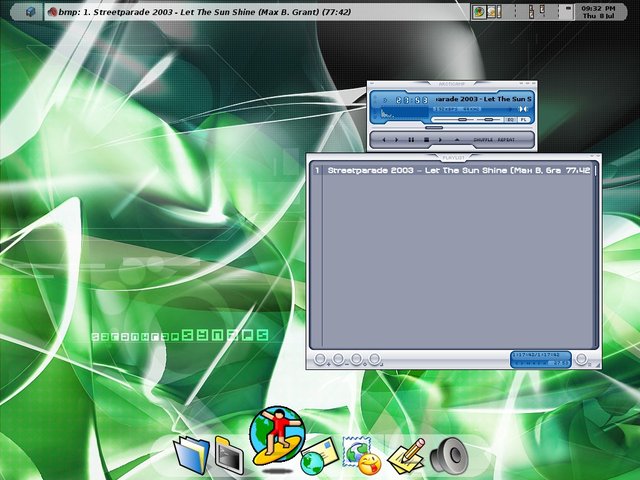Screen dimensions: 640x480
Task: Skip to the next track
Action: coord(440,140)
